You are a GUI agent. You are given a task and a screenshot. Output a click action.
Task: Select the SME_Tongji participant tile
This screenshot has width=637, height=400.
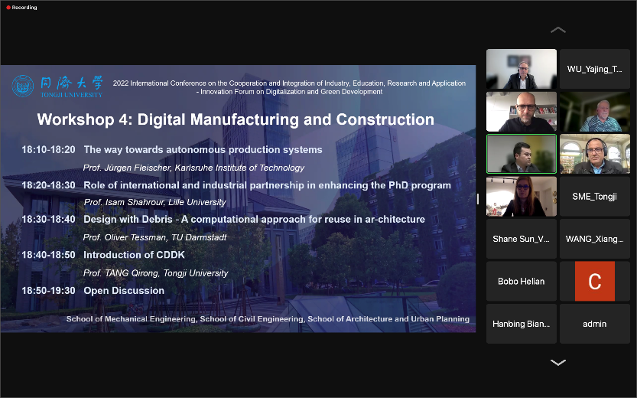tap(594, 197)
